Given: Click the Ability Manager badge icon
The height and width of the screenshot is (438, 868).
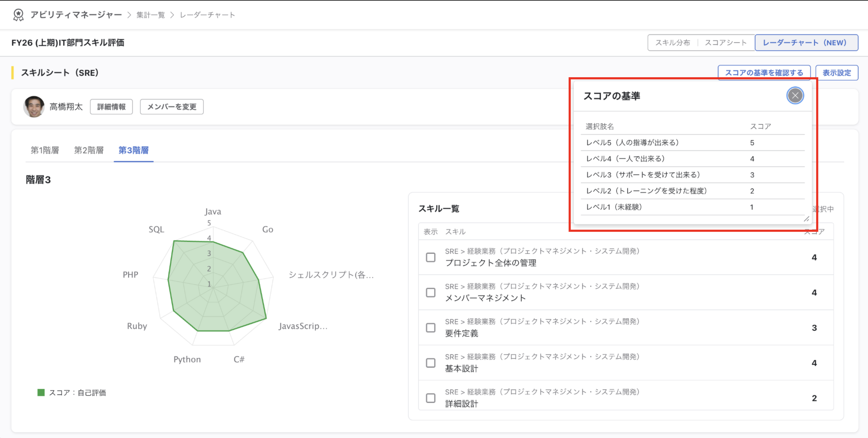Looking at the screenshot, I should point(18,15).
